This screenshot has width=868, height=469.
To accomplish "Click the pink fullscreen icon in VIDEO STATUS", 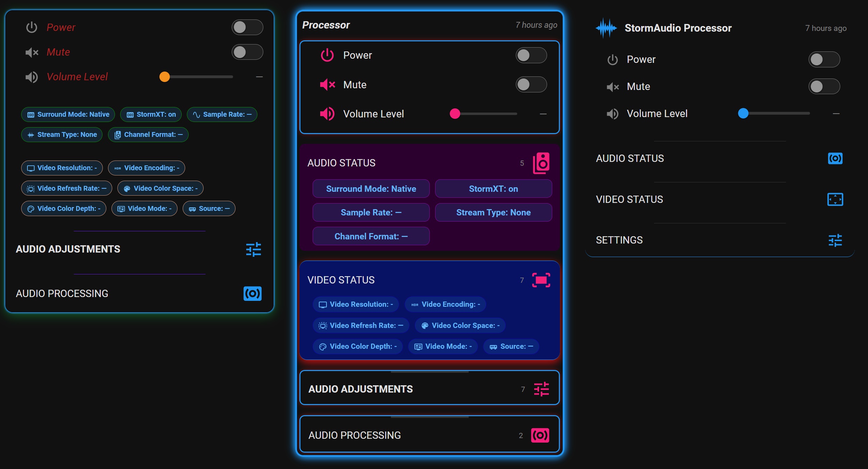I will [541, 280].
